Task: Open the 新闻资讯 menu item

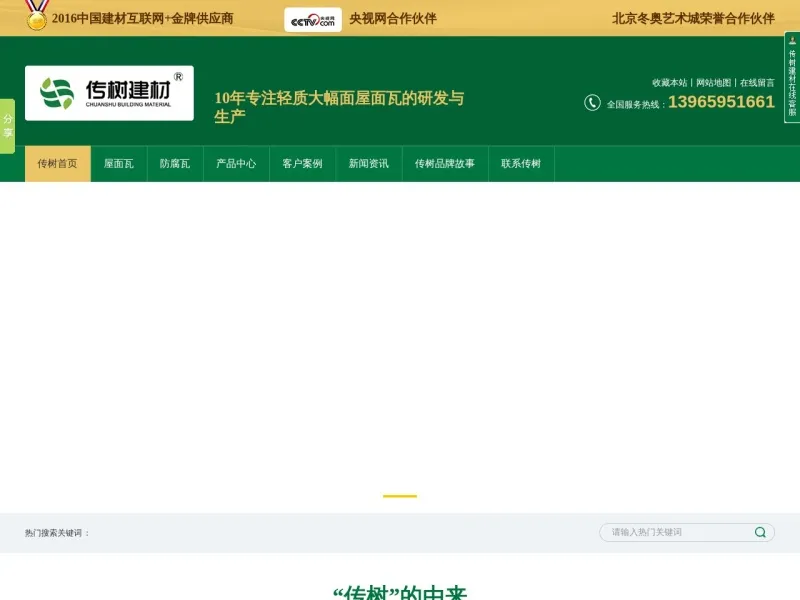Action: pos(369,164)
